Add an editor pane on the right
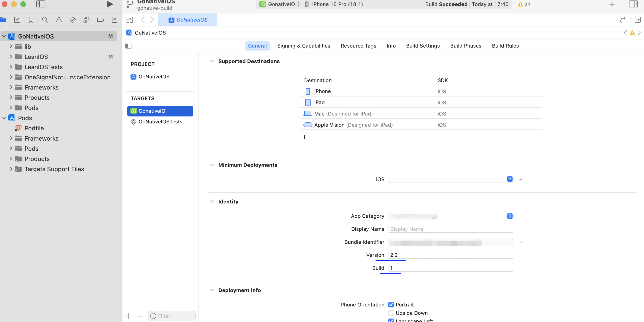This screenshot has width=644, height=322. pos(638,20)
